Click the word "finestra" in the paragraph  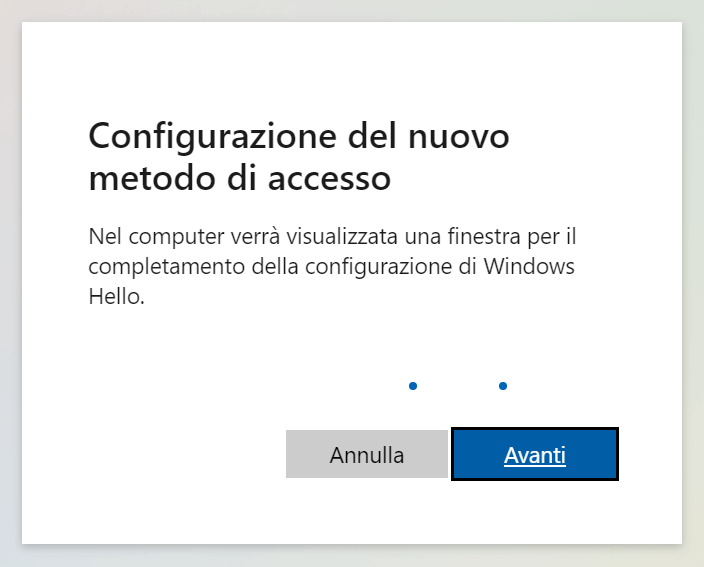click(484, 236)
